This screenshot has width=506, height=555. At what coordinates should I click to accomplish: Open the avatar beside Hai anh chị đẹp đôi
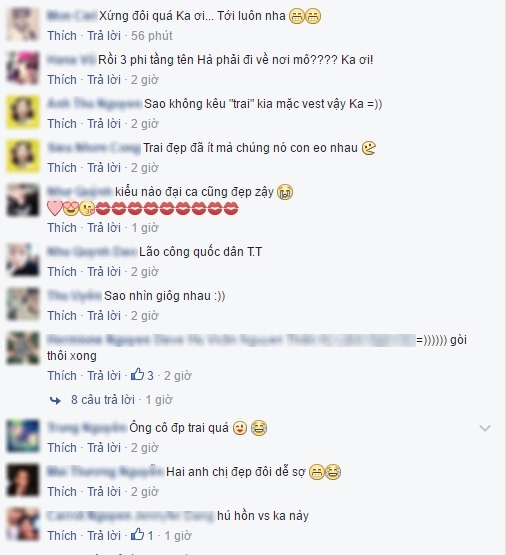point(23,480)
